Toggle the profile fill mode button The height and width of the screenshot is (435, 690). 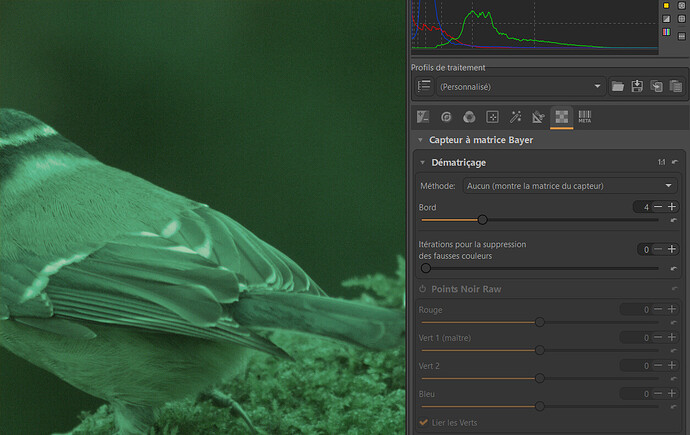[x=424, y=87]
